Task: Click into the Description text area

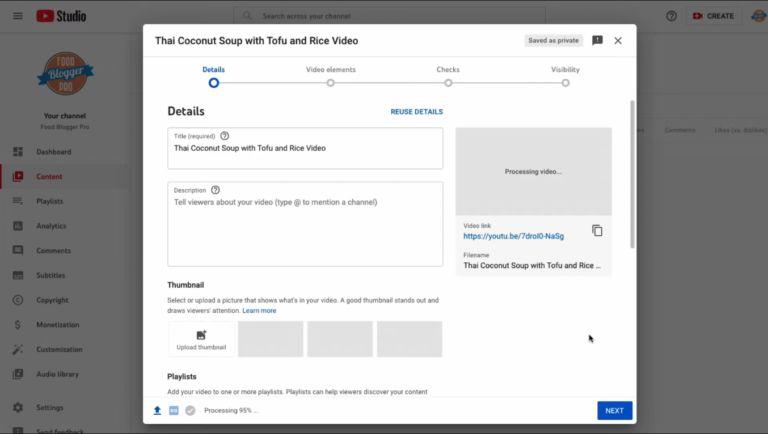Action: point(305,224)
